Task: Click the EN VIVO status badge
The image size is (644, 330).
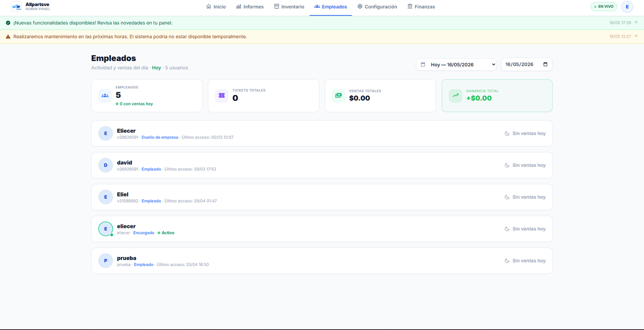Action: point(604,6)
